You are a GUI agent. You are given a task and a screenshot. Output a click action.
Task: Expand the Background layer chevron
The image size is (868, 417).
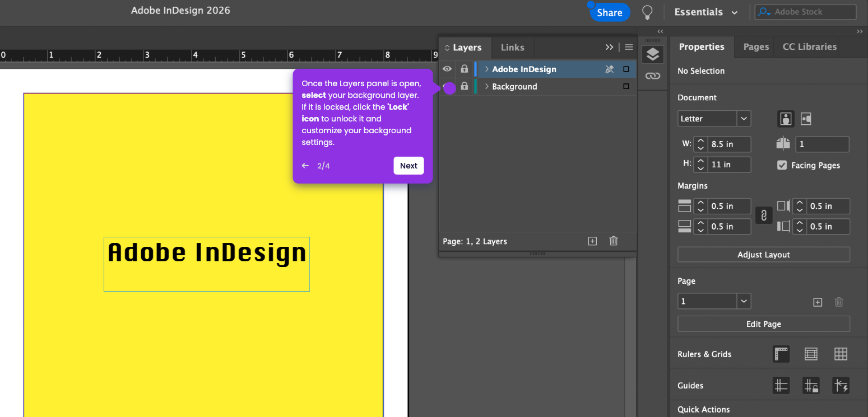[x=486, y=86]
